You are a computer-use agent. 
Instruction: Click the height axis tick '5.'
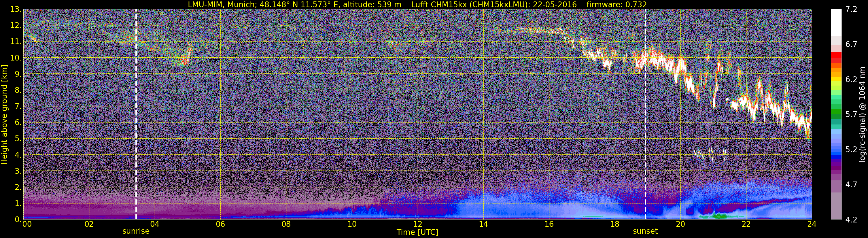pyautogui.click(x=18, y=139)
